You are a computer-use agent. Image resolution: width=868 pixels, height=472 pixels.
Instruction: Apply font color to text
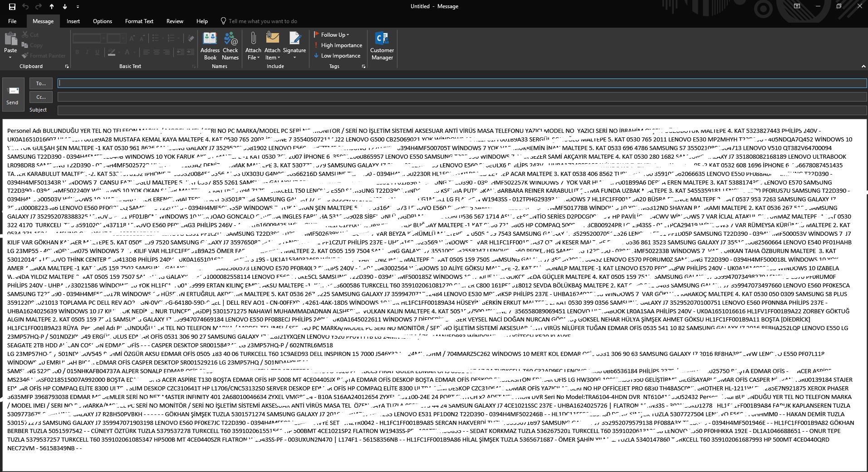coord(128,52)
